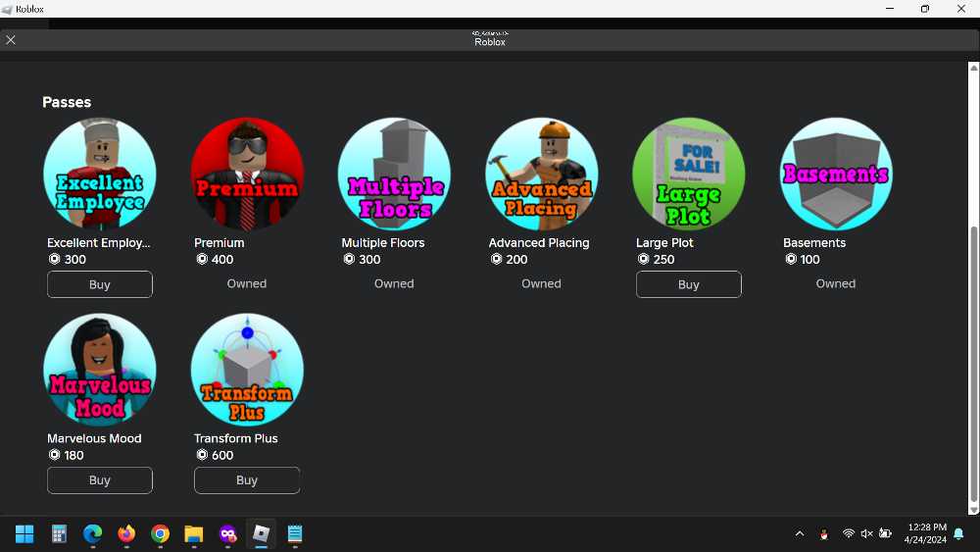
Task: Show hidden system tray icons
Action: tap(800, 534)
